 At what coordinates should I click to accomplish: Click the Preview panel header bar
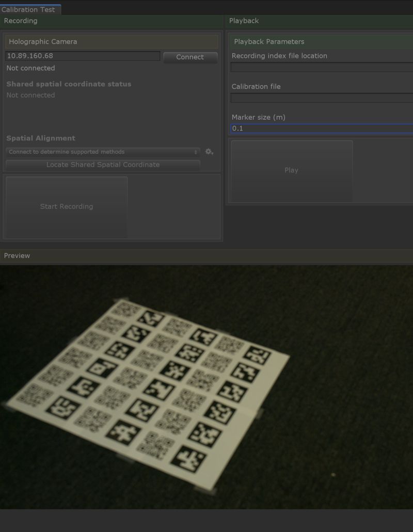(17, 255)
